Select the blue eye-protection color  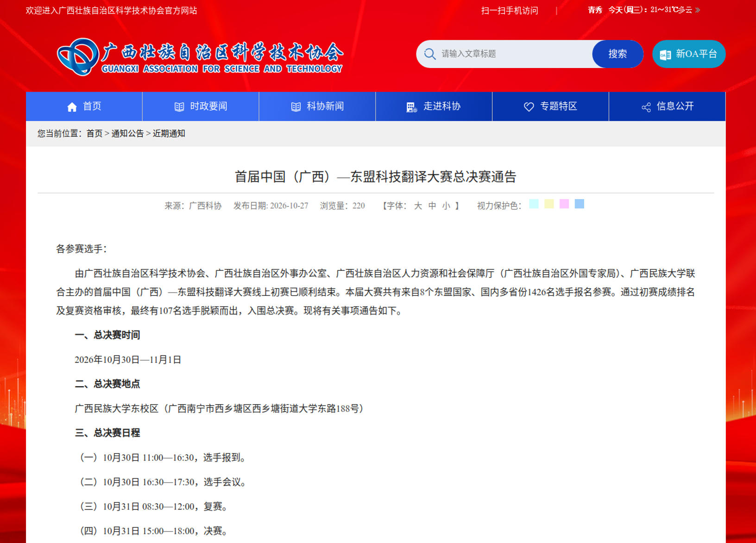(580, 204)
